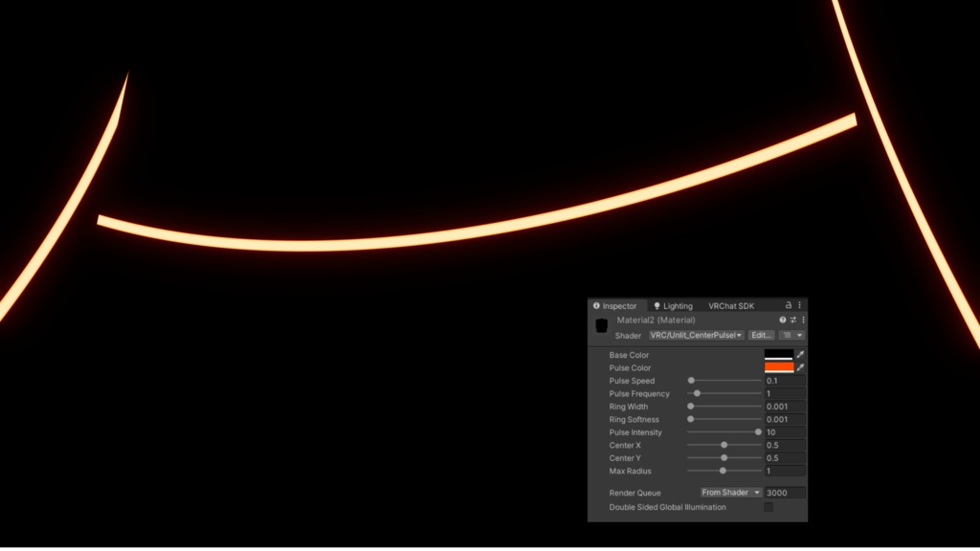The image size is (980, 551).
Task: Click the Base Color eyedropper icon
Action: coord(800,355)
